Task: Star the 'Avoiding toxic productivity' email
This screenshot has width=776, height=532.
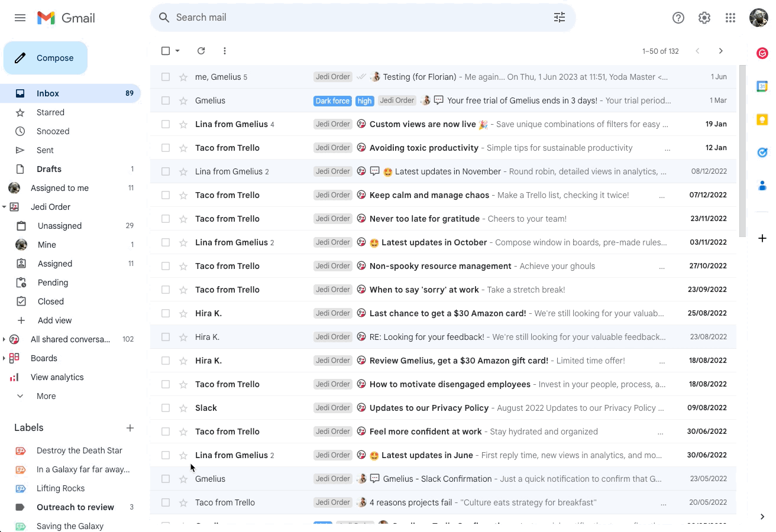Action: (x=183, y=148)
